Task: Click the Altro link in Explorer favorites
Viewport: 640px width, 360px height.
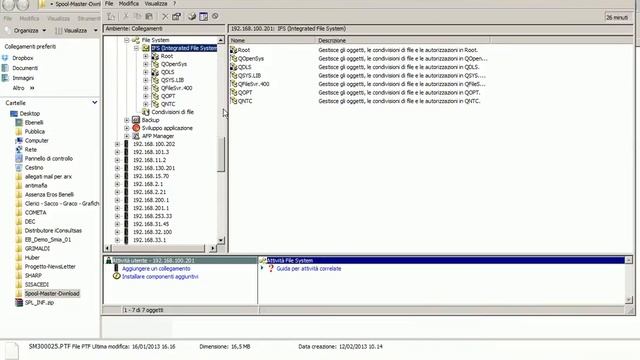Action: click(x=18, y=88)
